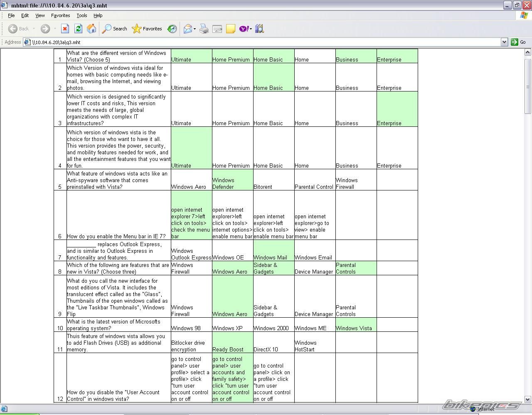Click question 6 text about Menu bar
The height and width of the screenshot is (415, 532).
coord(116,236)
